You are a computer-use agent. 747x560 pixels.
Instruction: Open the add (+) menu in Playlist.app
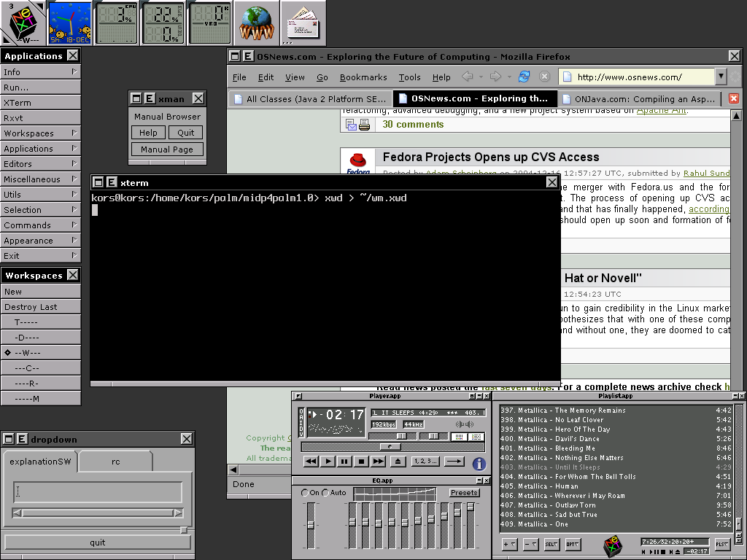coord(509,544)
